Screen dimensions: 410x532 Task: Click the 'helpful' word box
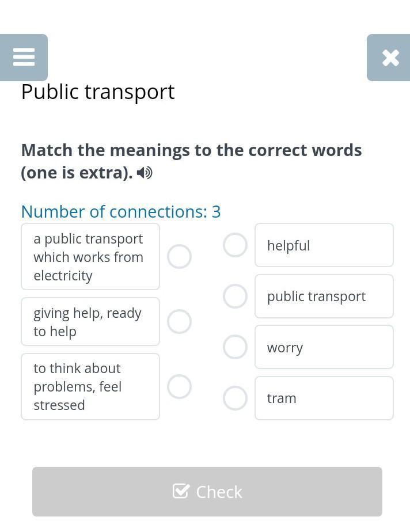tap(324, 245)
